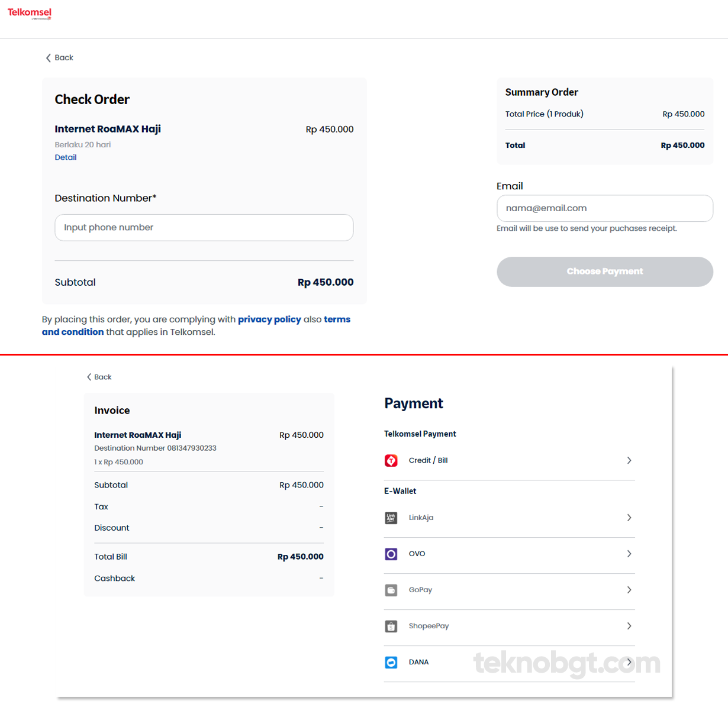
Task: Click the Total Bill label
Action: click(x=111, y=557)
